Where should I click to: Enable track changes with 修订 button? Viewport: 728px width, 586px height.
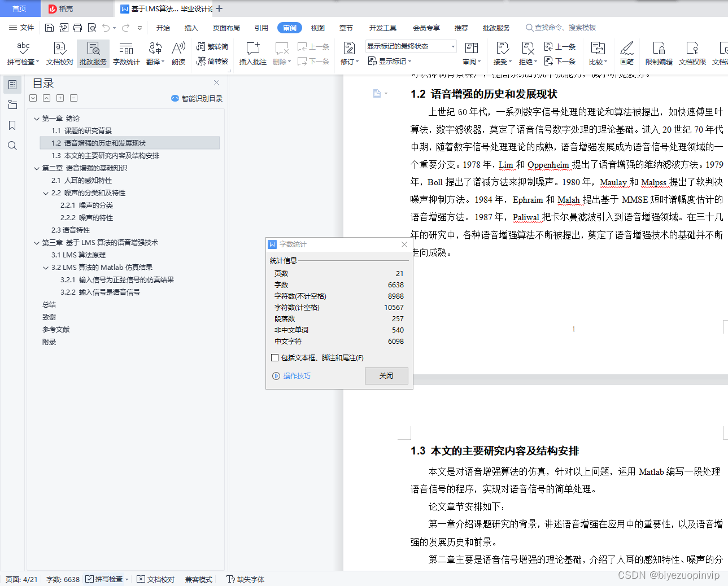coord(348,54)
